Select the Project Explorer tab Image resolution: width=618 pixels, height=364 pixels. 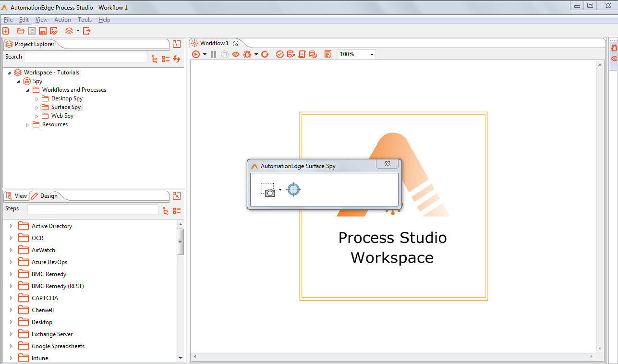point(34,44)
